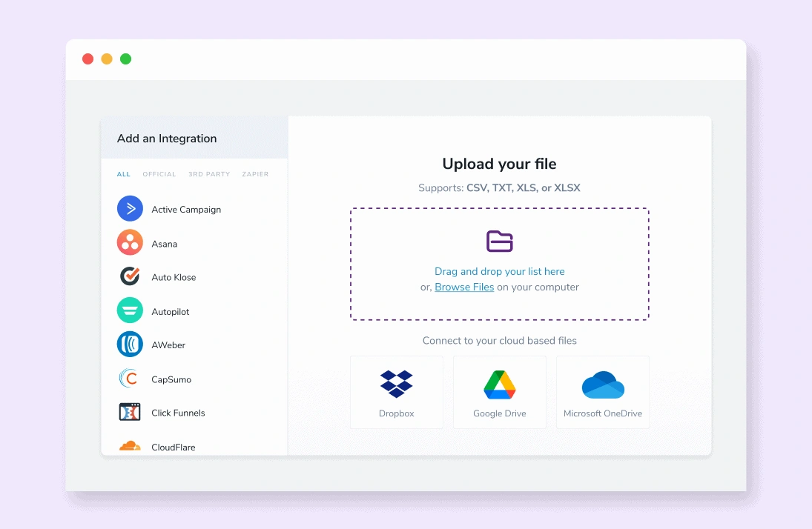The image size is (812, 529).
Task: Select the CloudFlare integration icon
Action: 129,445
